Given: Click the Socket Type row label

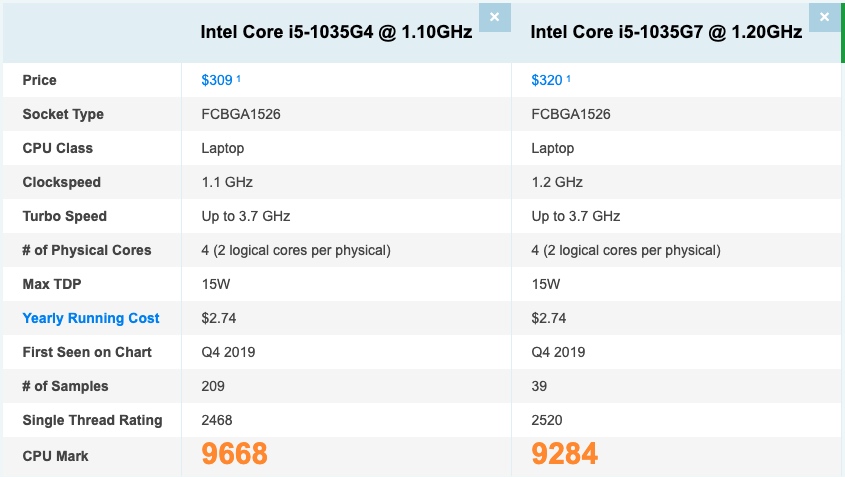Looking at the screenshot, I should (x=63, y=114).
